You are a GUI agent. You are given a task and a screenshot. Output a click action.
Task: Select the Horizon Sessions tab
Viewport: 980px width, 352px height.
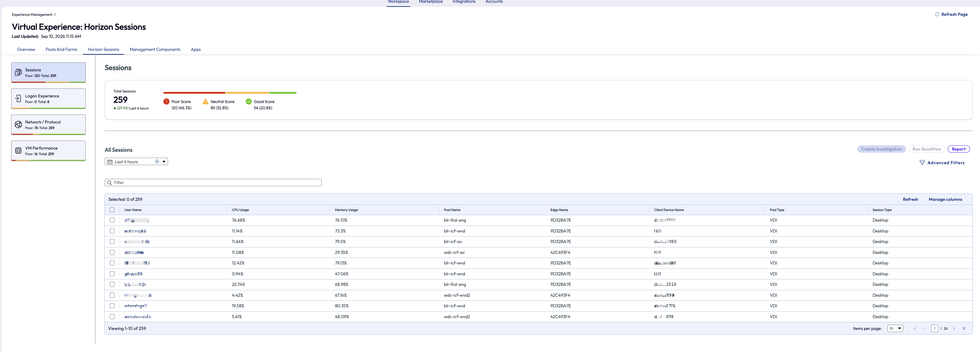(x=103, y=49)
